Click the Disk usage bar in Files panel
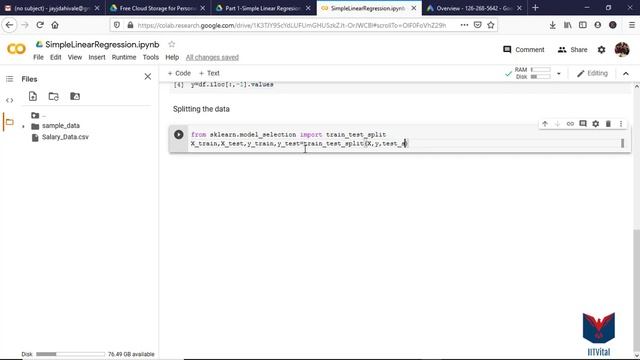The width and height of the screenshot is (640, 360). click(70, 354)
